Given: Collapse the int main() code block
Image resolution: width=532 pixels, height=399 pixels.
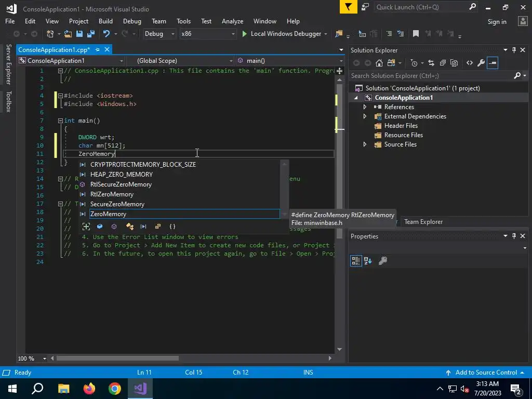Looking at the screenshot, I should (60, 121).
